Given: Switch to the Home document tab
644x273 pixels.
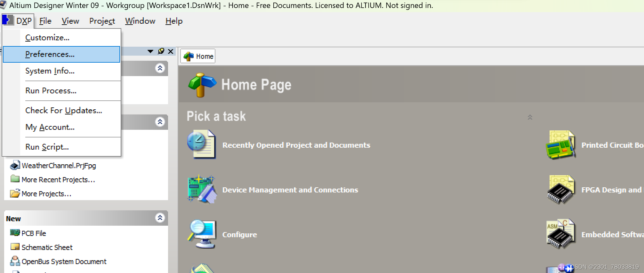Looking at the screenshot, I should click(x=198, y=56).
